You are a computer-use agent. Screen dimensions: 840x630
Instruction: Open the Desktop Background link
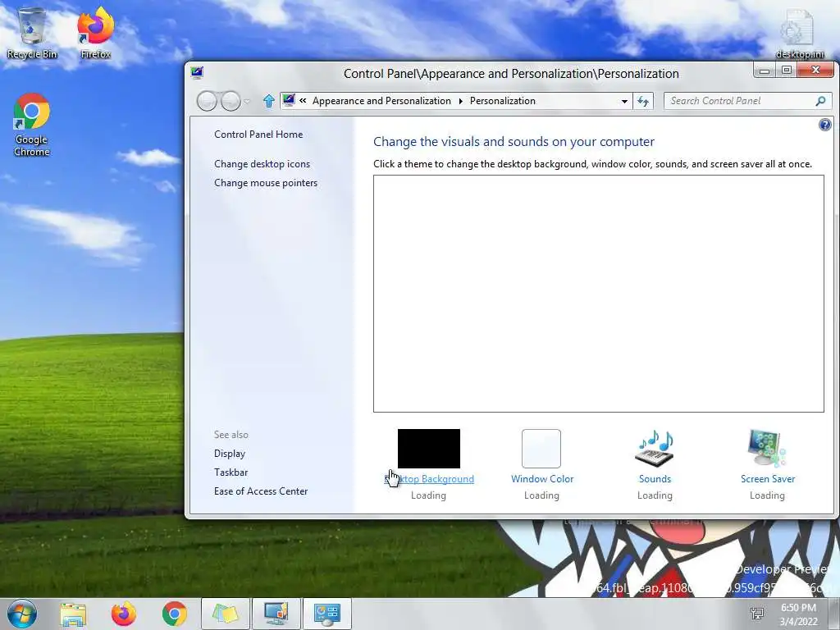point(429,479)
